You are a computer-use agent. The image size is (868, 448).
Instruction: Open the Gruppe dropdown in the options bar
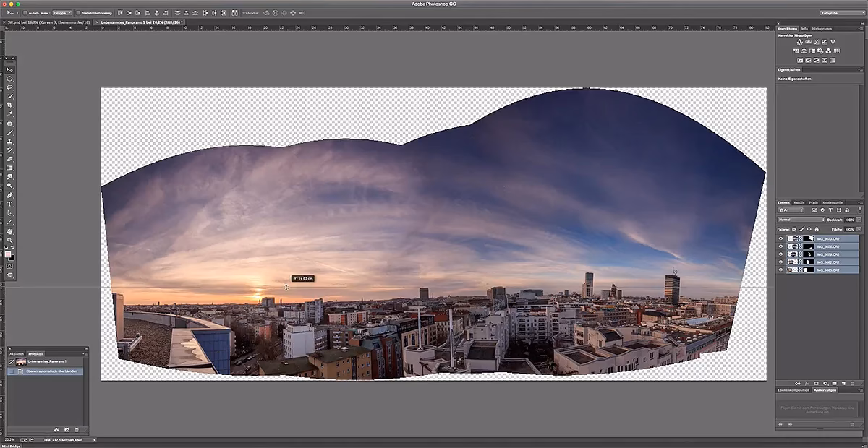click(62, 12)
